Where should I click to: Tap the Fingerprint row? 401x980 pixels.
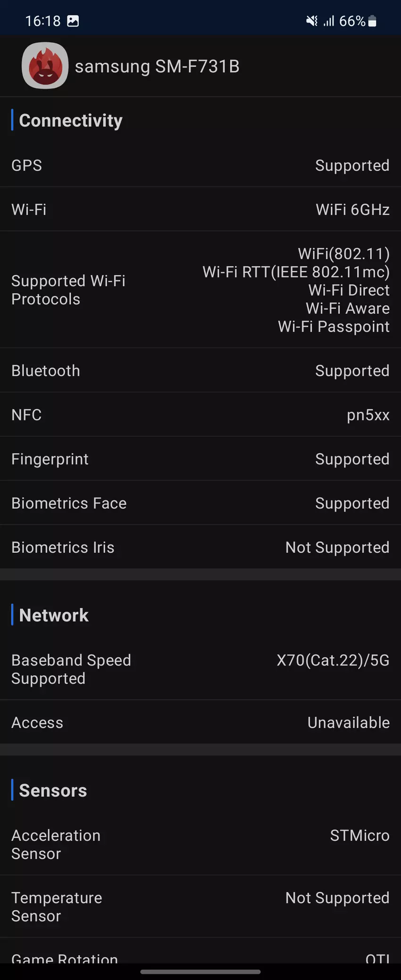tap(200, 459)
